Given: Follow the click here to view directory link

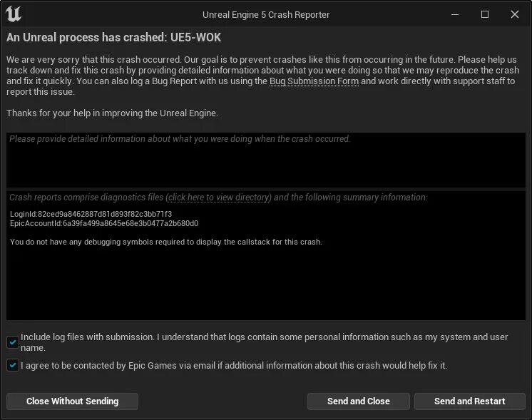Looking at the screenshot, I should tap(218, 198).
